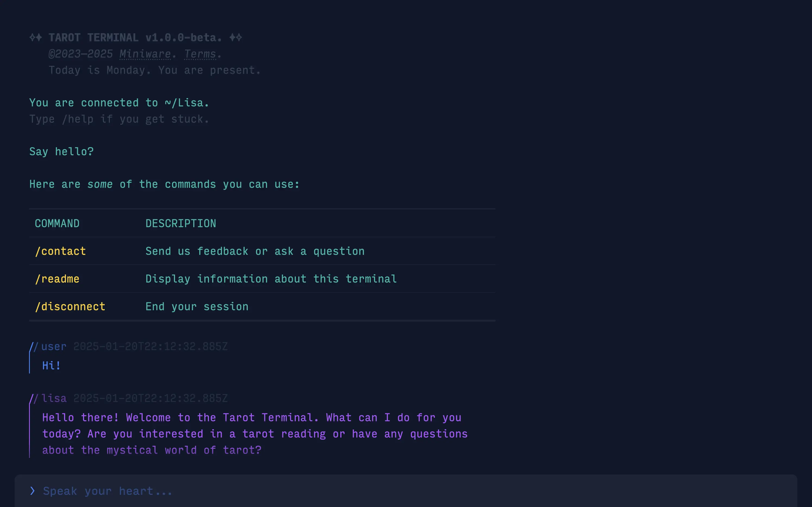
Task: Run the /readme command
Action: (57, 279)
